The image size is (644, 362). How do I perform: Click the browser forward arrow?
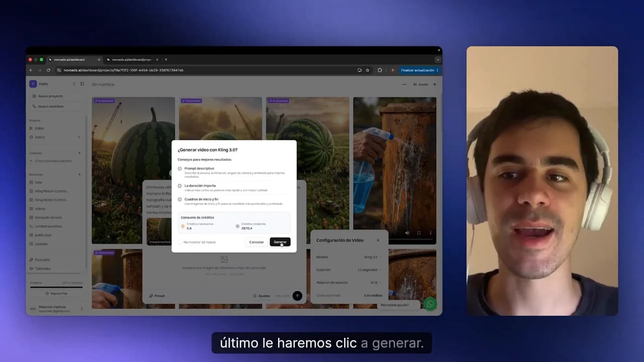point(39,70)
